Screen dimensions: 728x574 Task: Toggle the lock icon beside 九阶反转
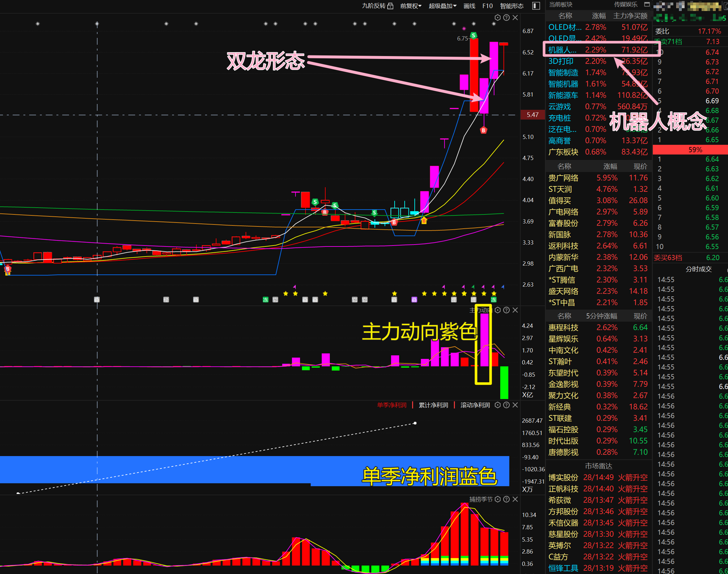tap(390, 6)
